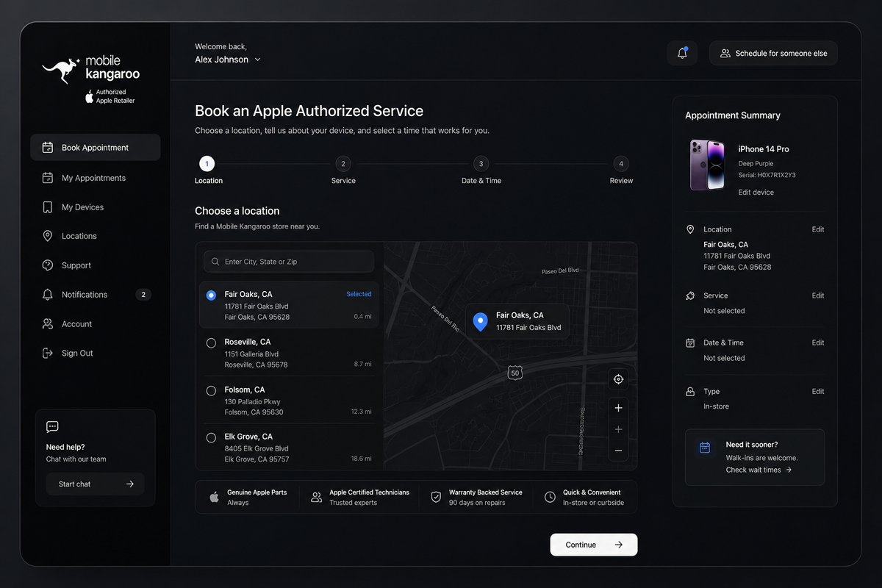Click the Warranty Backed Service shield icon

click(x=436, y=498)
